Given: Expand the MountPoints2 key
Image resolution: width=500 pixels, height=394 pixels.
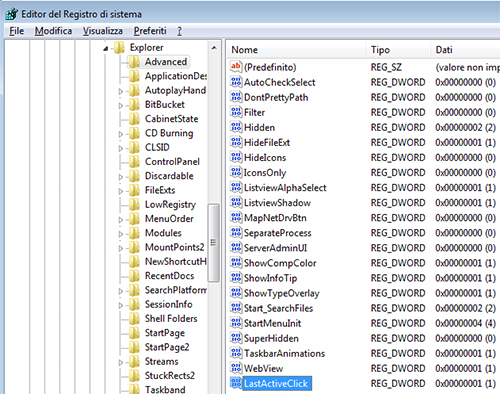Looking at the screenshot, I should coord(121,248).
